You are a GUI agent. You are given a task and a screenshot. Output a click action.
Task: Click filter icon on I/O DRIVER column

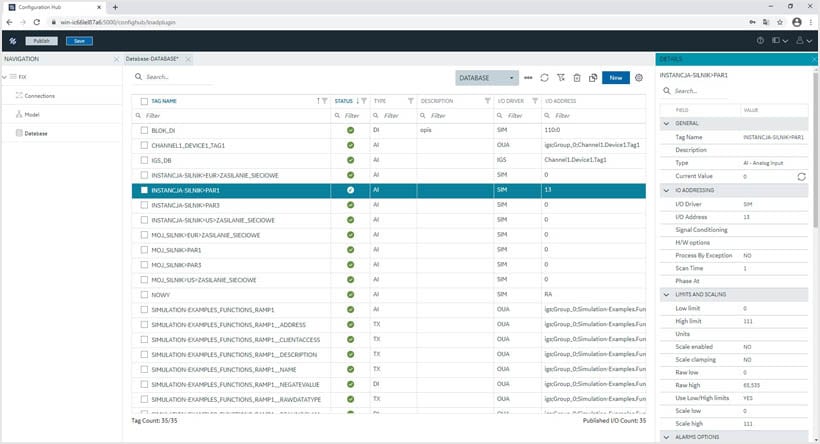point(535,101)
